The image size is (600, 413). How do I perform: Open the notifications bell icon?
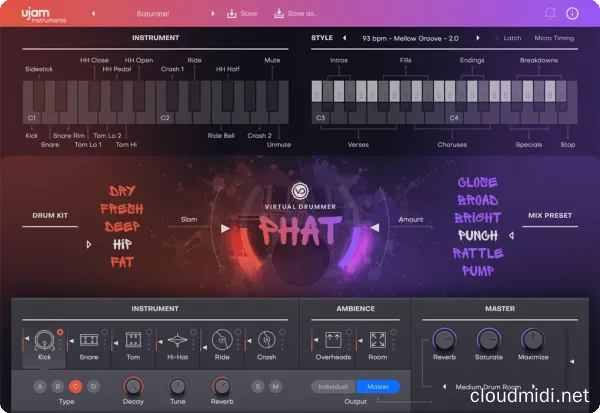pos(550,13)
